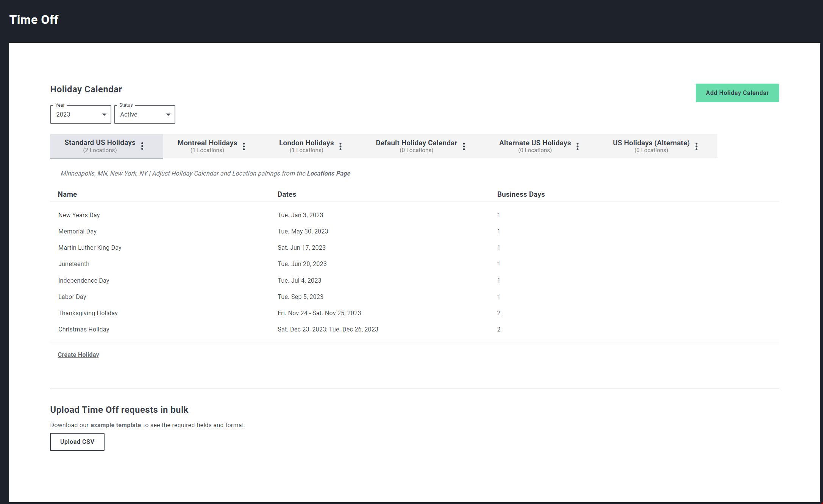Open kebab menu for Default Holiday Calendar

point(464,146)
